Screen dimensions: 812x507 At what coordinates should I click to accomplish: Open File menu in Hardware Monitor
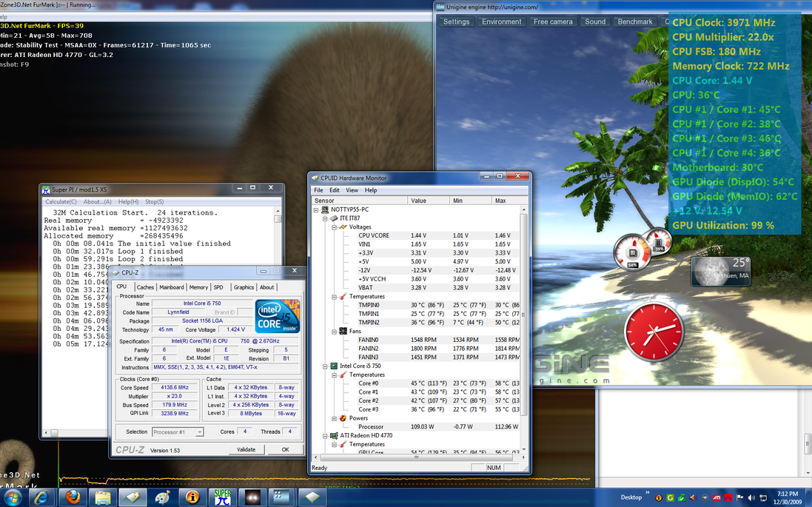318,190
